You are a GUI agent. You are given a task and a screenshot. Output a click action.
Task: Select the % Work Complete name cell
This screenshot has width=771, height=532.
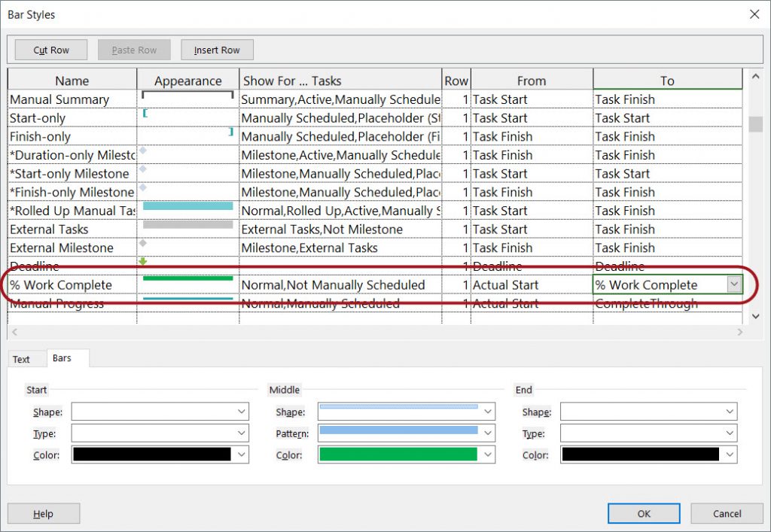coord(72,285)
